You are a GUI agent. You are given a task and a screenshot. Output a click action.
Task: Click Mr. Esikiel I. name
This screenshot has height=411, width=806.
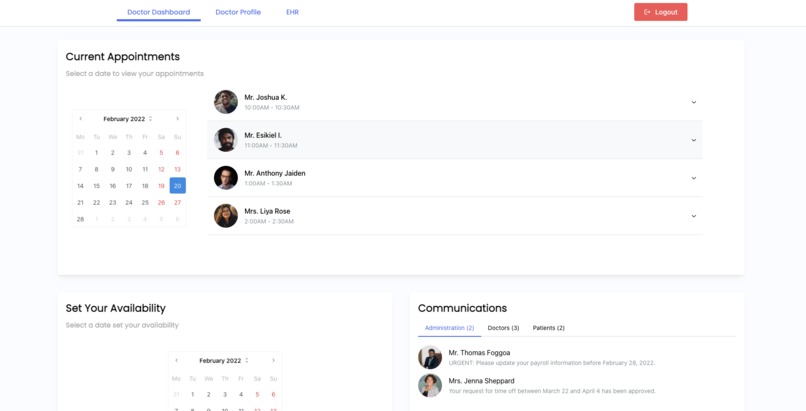tap(263, 135)
